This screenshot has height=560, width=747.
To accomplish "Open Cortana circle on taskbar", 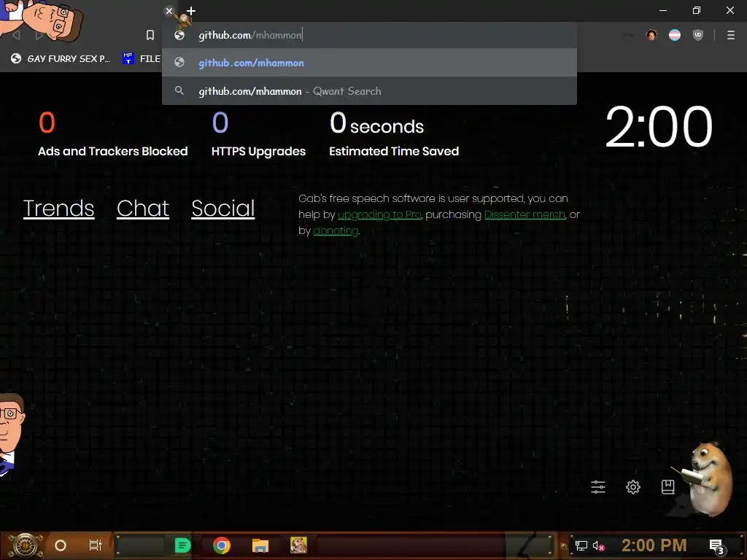I will (61, 545).
